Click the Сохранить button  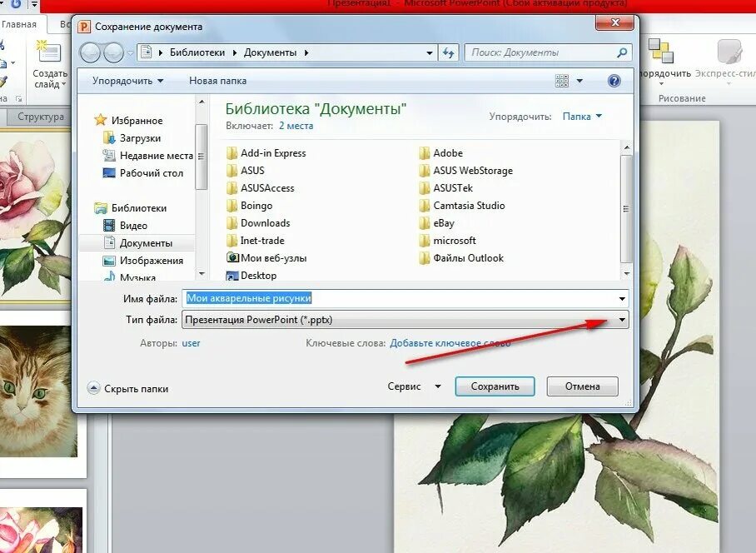pyautogui.click(x=495, y=386)
